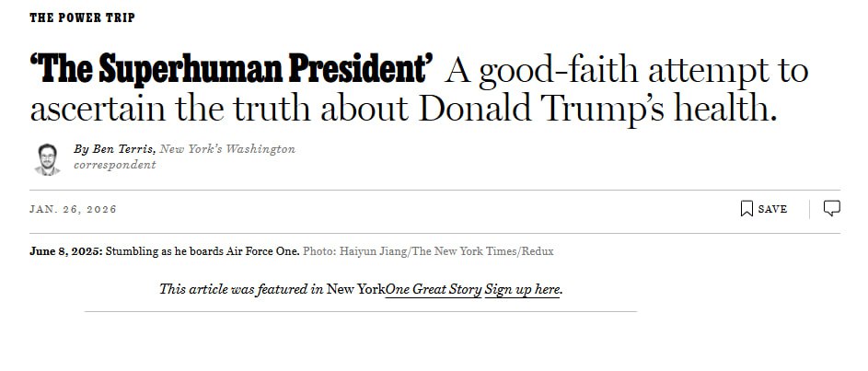Open the One Great Story link
This screenshot has height=371, width=868.
pyautogui.click(x=433, y=289)
